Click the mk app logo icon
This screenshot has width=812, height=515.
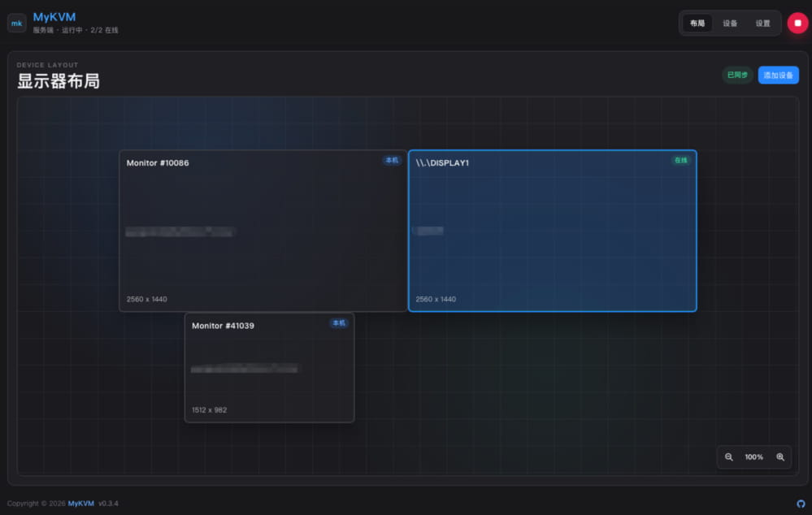16,24
